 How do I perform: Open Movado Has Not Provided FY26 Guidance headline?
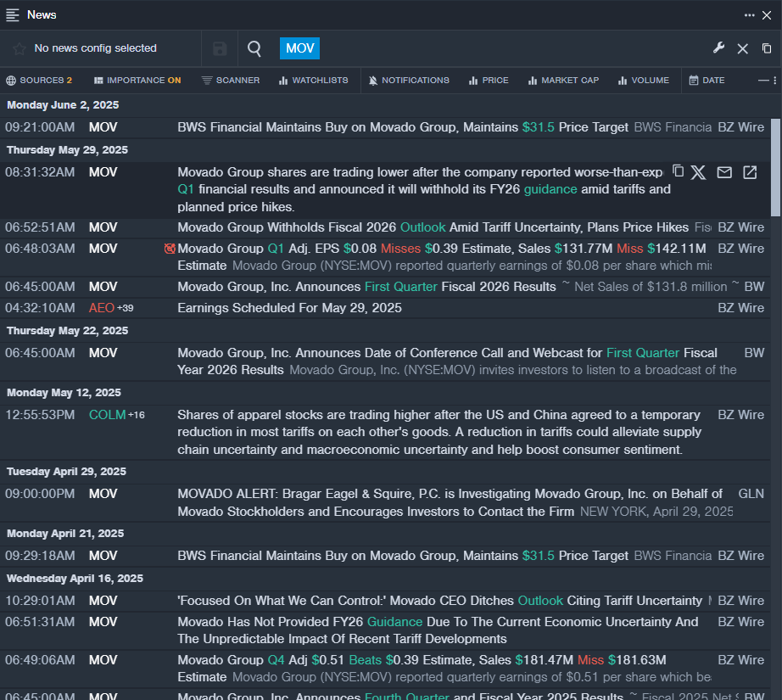pyautogui.click(x=438, y=630)
